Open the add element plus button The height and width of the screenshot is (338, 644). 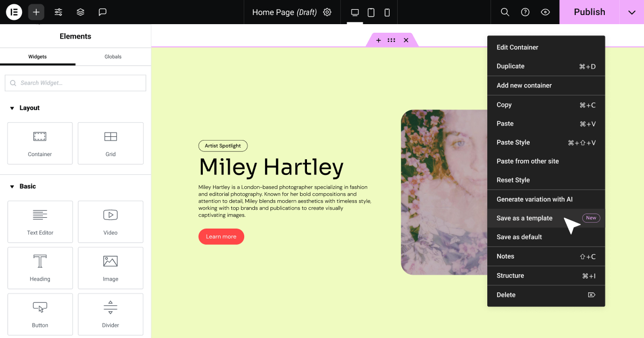pos(36,12)
